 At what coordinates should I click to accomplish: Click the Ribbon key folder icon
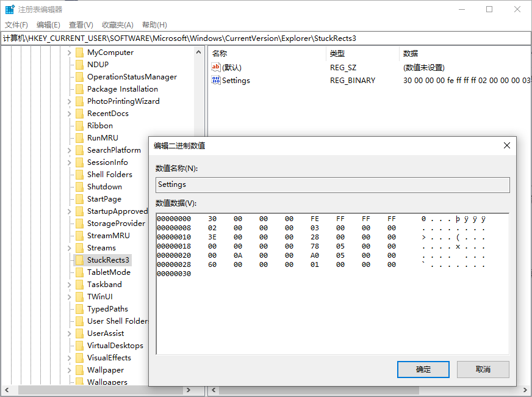pyautogui.click(x=81, y=125)
